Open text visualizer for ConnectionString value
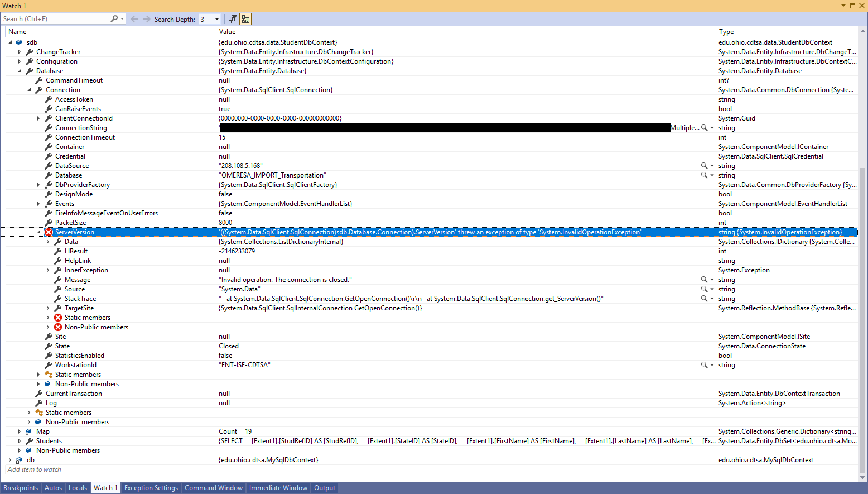 (x=704, y=128)
